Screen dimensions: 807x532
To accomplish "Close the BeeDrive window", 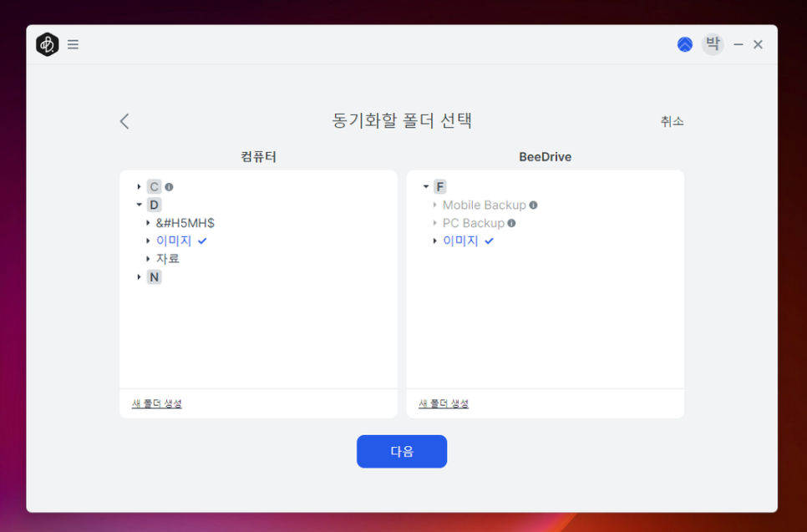I will (758, 45).
